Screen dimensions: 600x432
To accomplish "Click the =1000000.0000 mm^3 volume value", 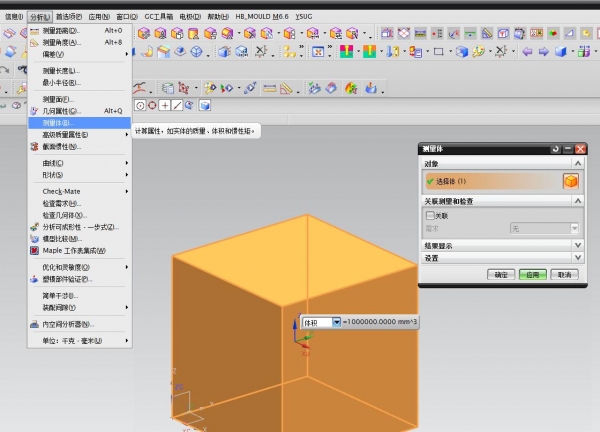I will [x=380, y=322].
